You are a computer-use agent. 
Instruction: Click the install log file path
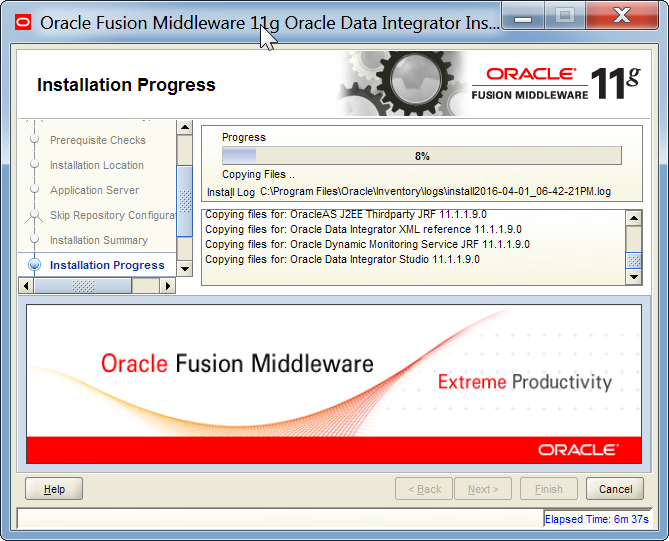(x=435, y=192)
